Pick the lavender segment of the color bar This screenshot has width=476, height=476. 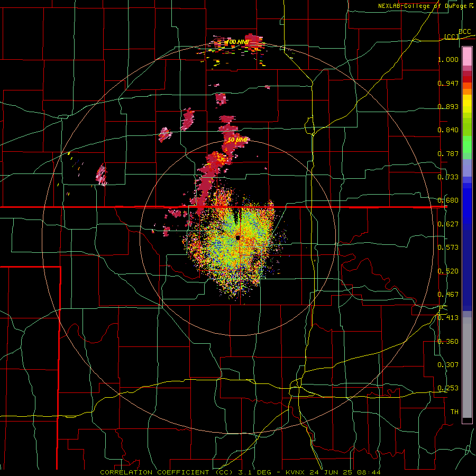point(467,168)
